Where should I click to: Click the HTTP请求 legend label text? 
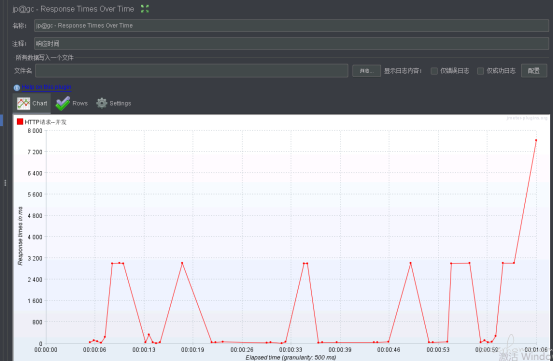45,122
